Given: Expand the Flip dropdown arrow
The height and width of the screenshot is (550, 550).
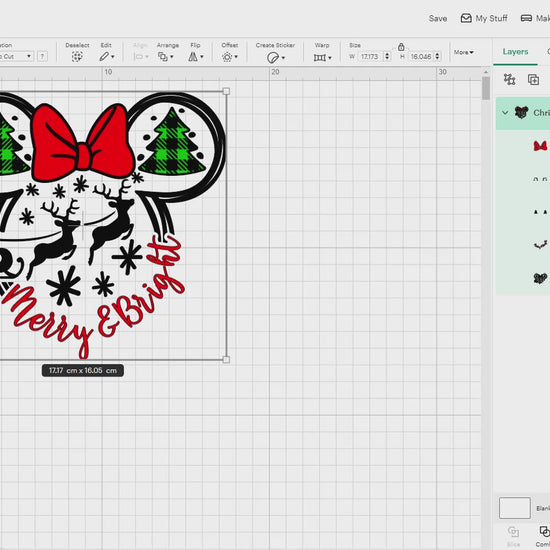Looking at the screenshot, I should 202,56.
